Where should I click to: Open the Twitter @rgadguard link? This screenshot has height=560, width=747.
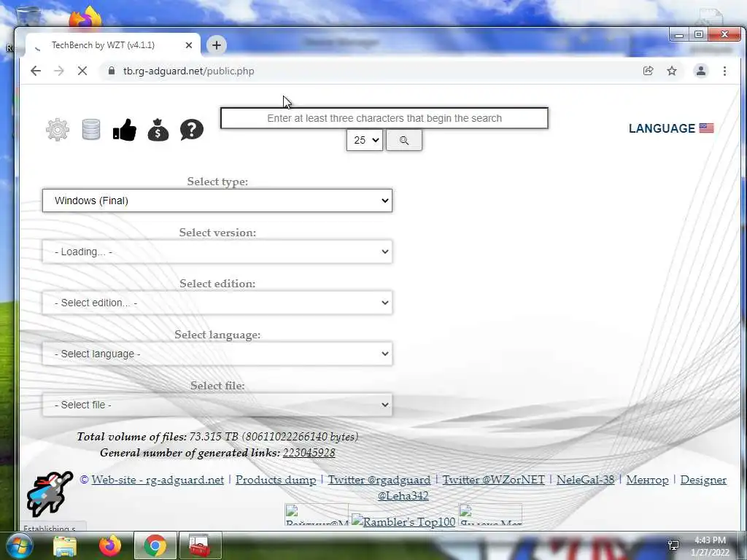pyautogui.click(x=379, y=480)
